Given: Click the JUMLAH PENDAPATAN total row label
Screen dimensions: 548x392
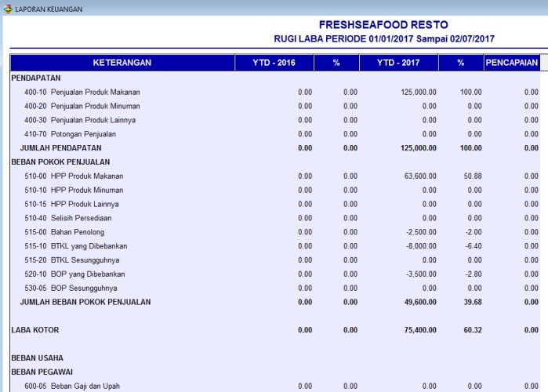Looking at the screenshot, I should pyautogui.click(x=61, y=148).
